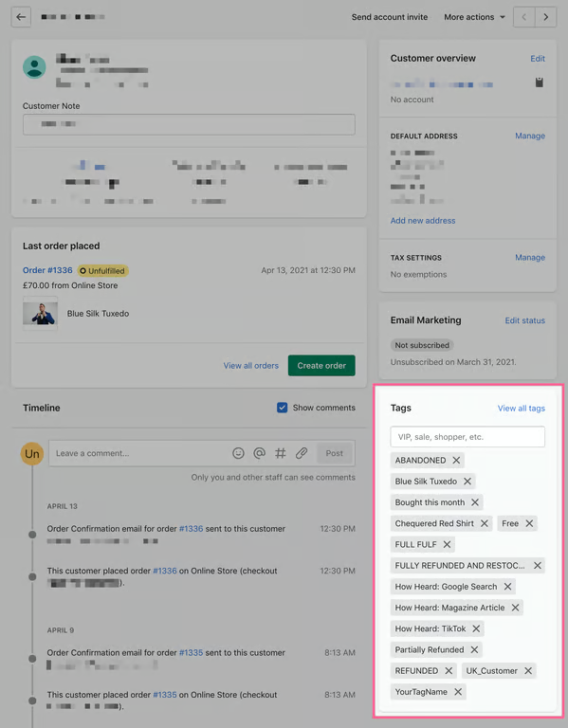Remove the UK_Customer tag
The width and height of the screenshot is (568, 728).
[528, 670]
